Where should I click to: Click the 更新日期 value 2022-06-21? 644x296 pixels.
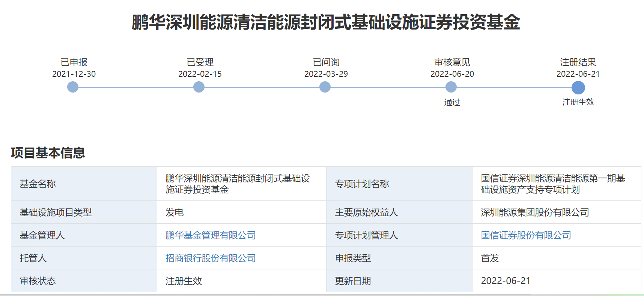[506, 281]
